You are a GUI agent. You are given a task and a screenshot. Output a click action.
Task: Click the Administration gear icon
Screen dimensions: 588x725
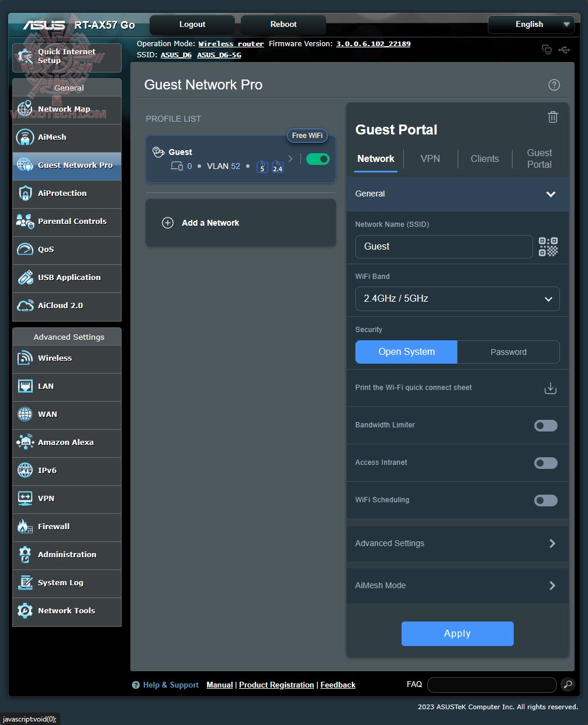coord(25,554)
